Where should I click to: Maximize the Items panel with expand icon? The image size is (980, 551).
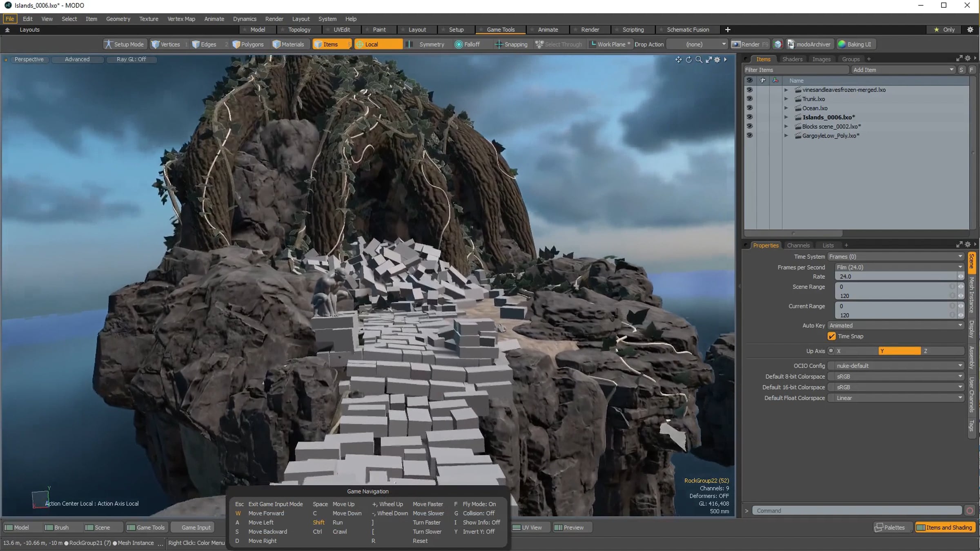pyautogui.click(x=959, y=58)
